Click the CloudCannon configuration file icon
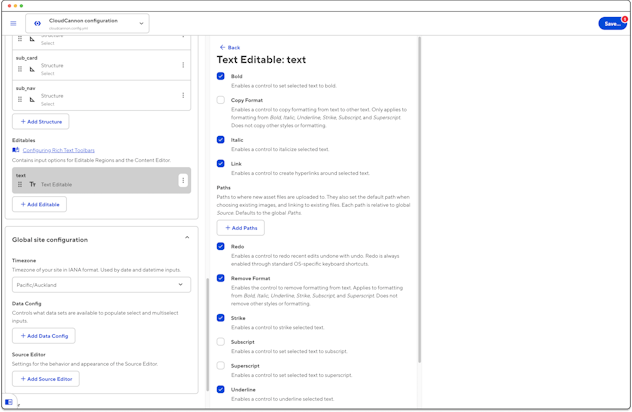The image size is (632, 412). 37,23
